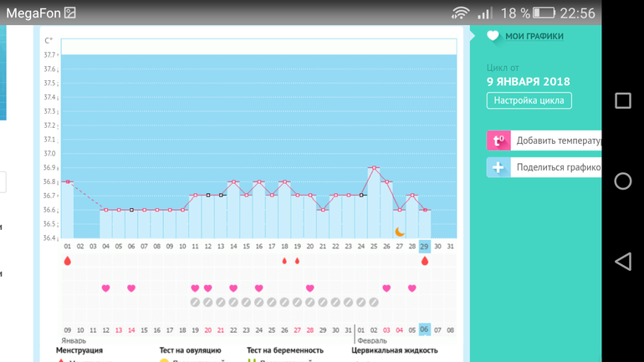Tap the blue plus share icon
This screenshot has height=362, width=644.
[498, 167]
